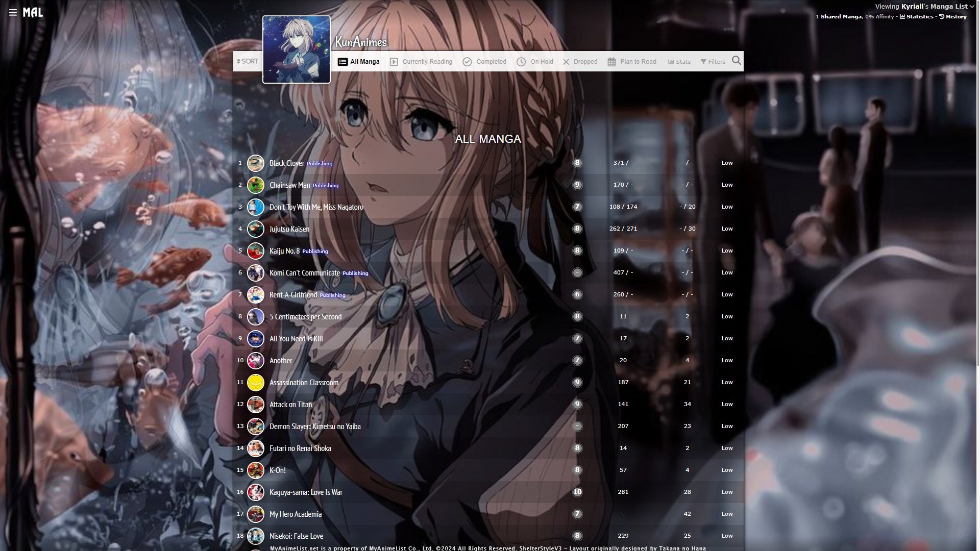Viewport: 980px width, 551px height.
Task: Click the Jujutsu Kaisen cover icon
Action: click(x=255, y=229)
